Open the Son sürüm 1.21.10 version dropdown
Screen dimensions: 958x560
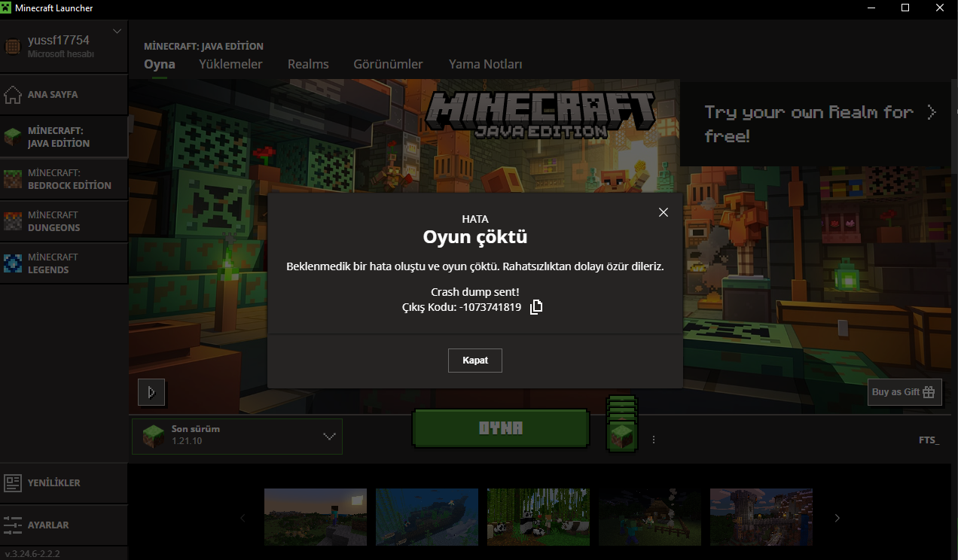(237, 436)
